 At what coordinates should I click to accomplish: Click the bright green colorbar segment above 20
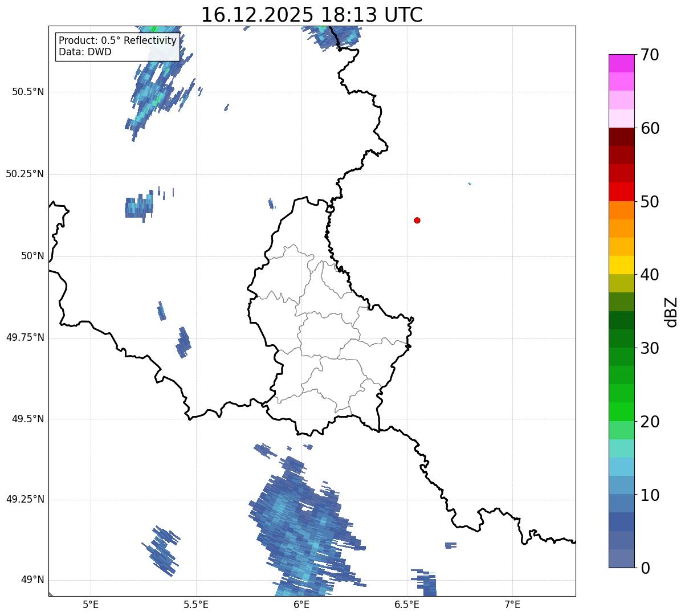click(621, 412)
